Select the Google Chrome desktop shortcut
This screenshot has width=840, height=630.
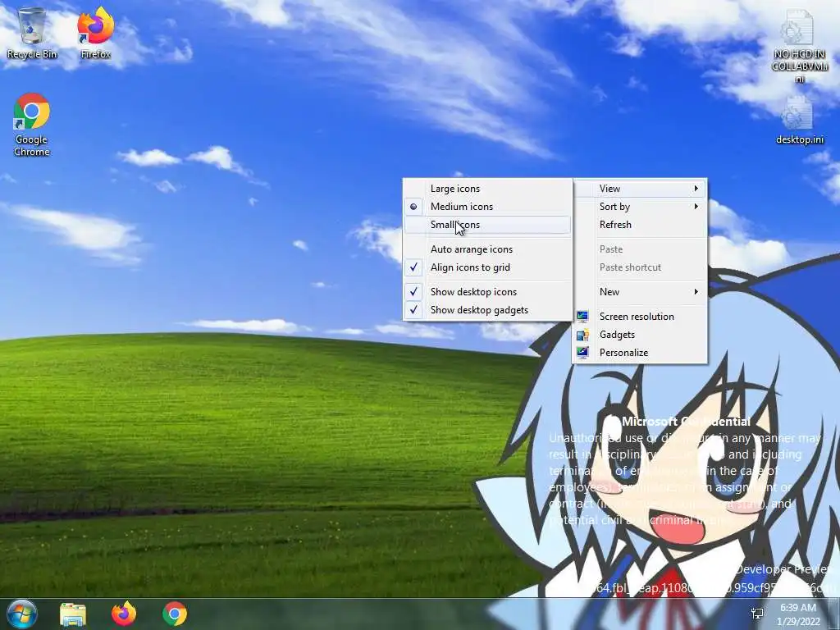(x=32, y=125)
